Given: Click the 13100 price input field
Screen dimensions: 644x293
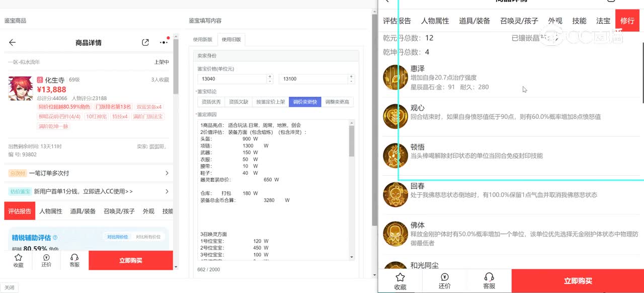Looking at the screenshot, I should pos(312,79).
